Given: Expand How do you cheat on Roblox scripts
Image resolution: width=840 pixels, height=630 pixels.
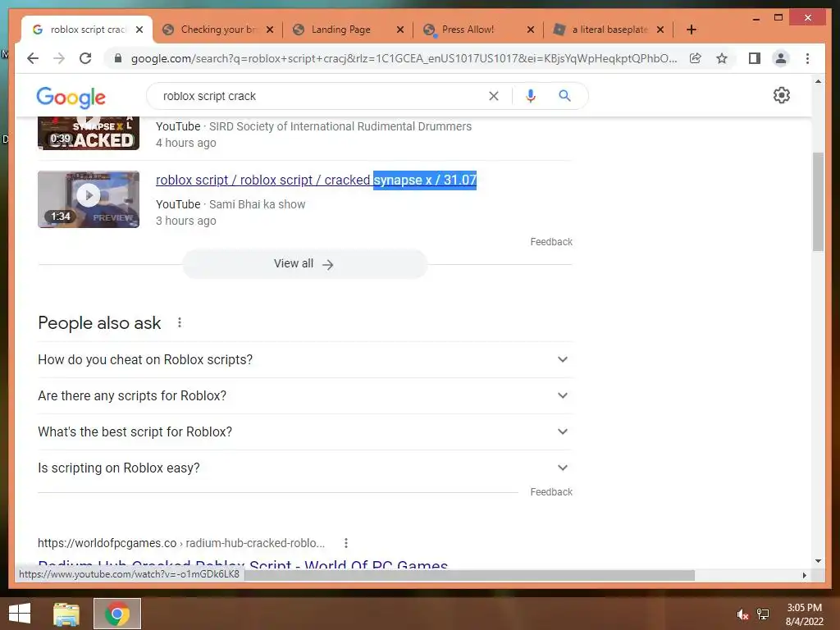Looking at the screenshot, I should (x=304, y=359).
